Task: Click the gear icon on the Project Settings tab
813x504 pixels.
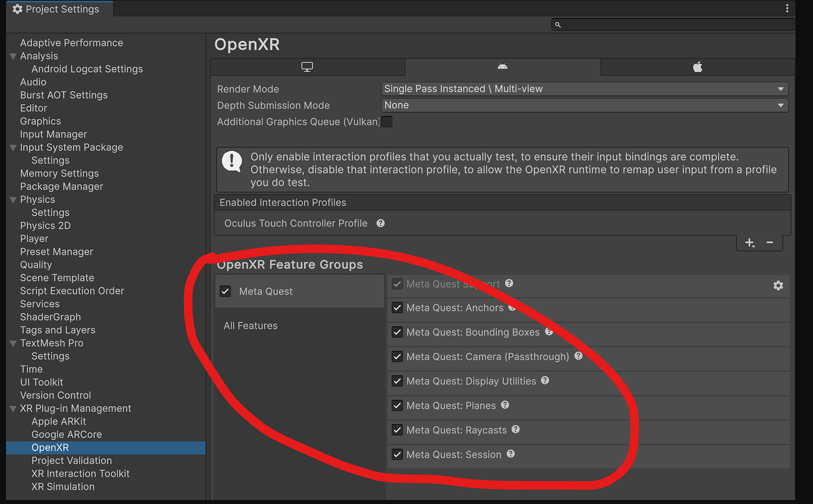Action: point(16,9)
